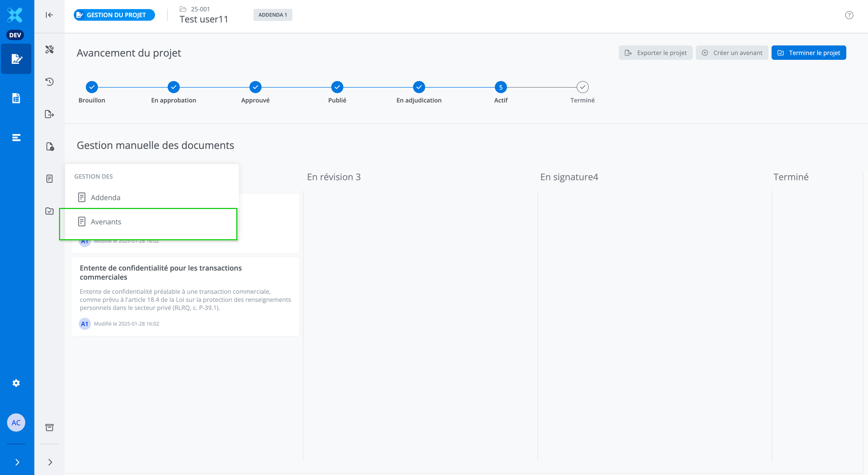Click the export document icon in secondary sidebar

49,114
